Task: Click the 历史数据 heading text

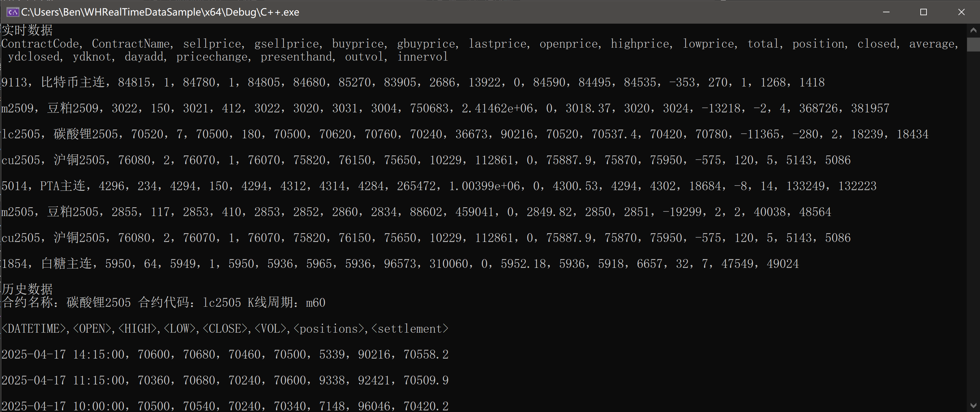Action: (27, 289)
